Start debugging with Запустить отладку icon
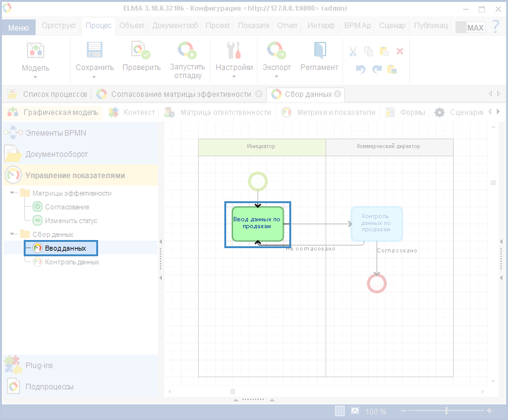Image resolution: width=508 pixels, height=420 pixels. pyautogui.click(x=187, y=51)
